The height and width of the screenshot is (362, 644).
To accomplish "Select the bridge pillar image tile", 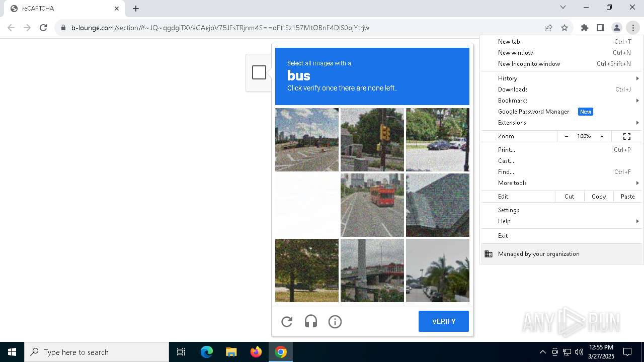I will [372, 270].
